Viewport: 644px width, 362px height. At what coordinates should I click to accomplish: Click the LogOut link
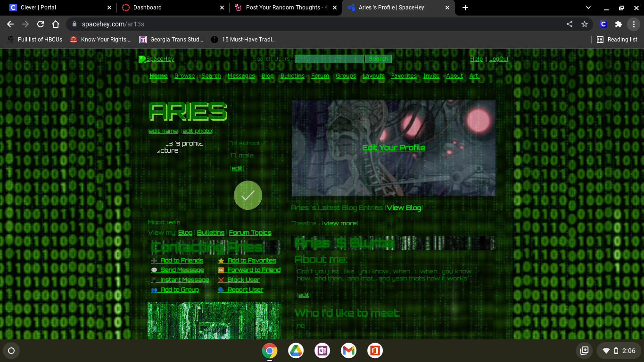click(x=499, y=59)
